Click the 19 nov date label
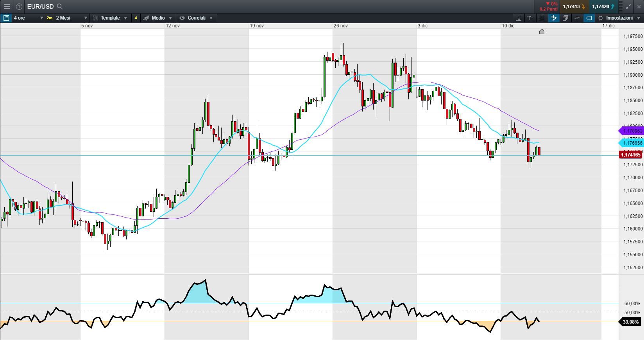Screen dimensions: 644x340 tap(257, 26)
